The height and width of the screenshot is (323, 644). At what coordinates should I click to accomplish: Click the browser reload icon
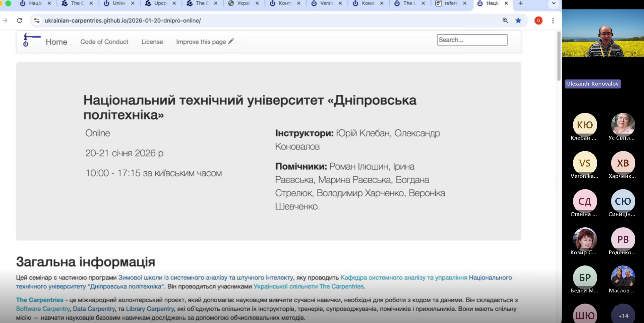point(20,20)
